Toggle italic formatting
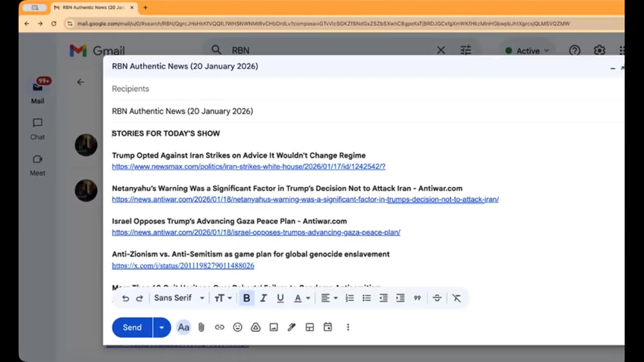 (x=263, y=298)
